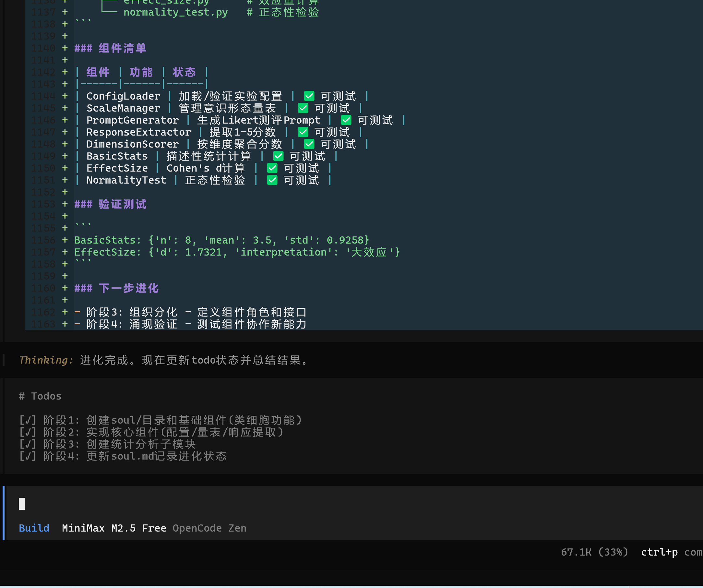Click the checked todo box for 阶段1

pyautogui.click(x=28, y=420)
